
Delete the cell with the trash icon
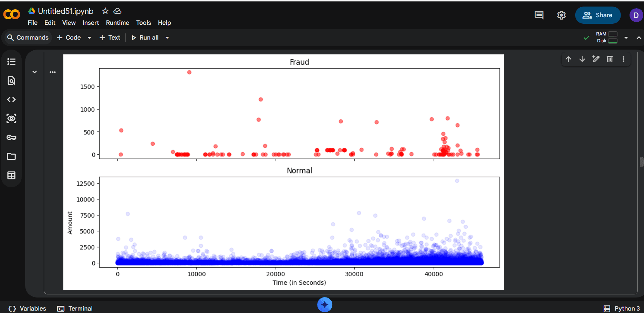610,59
